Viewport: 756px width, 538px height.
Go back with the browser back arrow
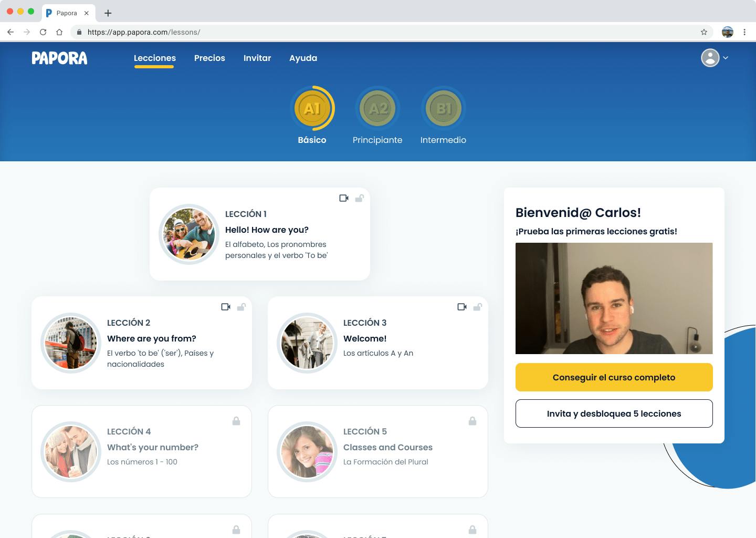10,32
